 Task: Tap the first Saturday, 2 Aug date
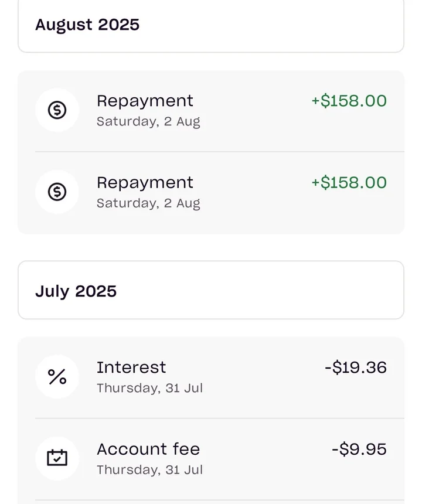pos(148,122)
